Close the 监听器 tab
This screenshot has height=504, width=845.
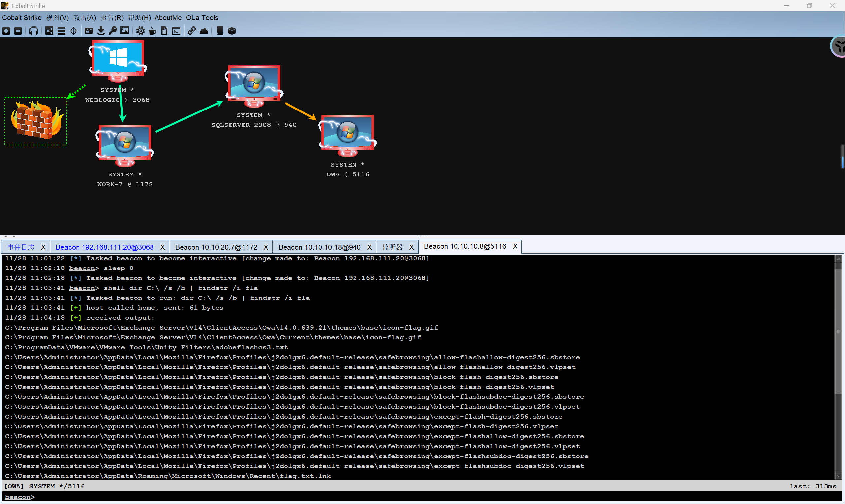tap(412, 247)
